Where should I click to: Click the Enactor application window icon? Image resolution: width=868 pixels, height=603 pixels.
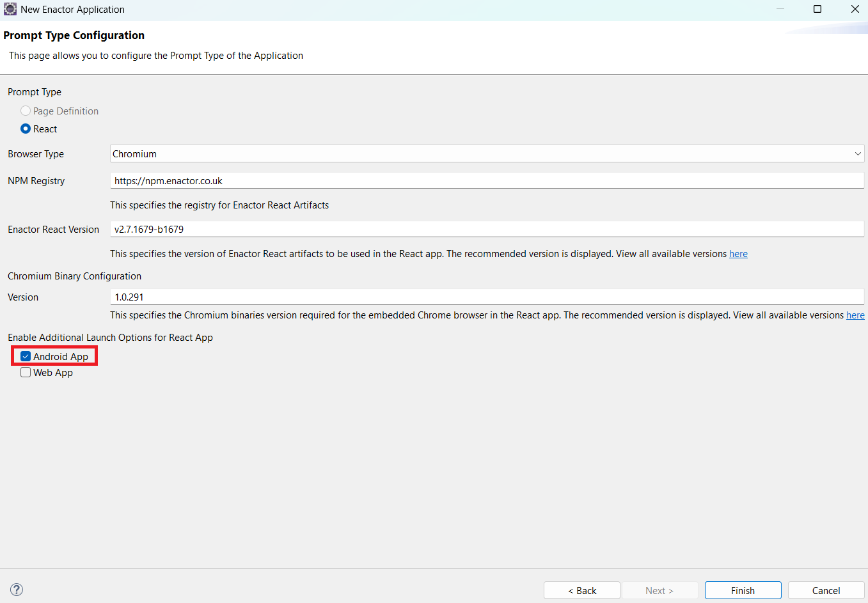click(10, 10)
